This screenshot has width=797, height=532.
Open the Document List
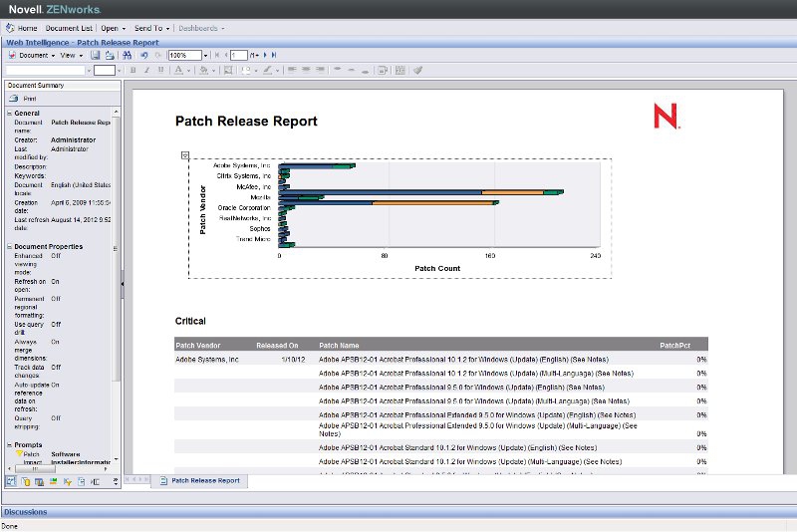point(69,28)
